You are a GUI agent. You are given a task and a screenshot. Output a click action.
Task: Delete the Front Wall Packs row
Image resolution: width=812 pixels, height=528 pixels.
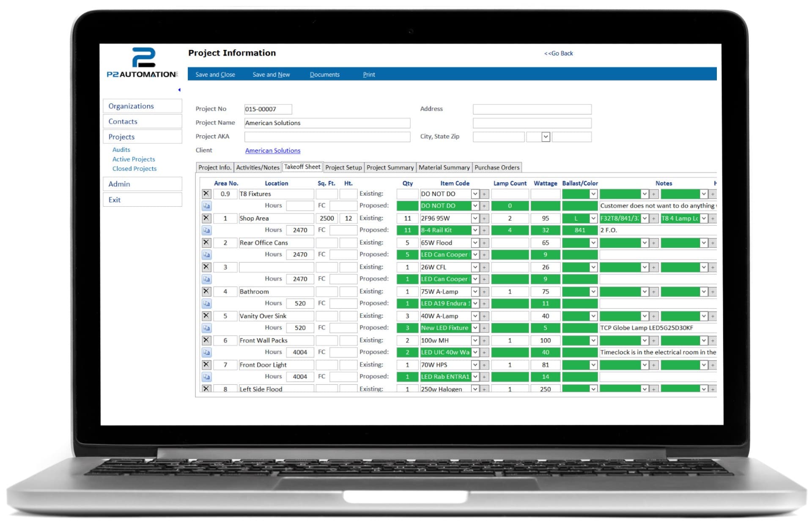(x=206, y=340)
